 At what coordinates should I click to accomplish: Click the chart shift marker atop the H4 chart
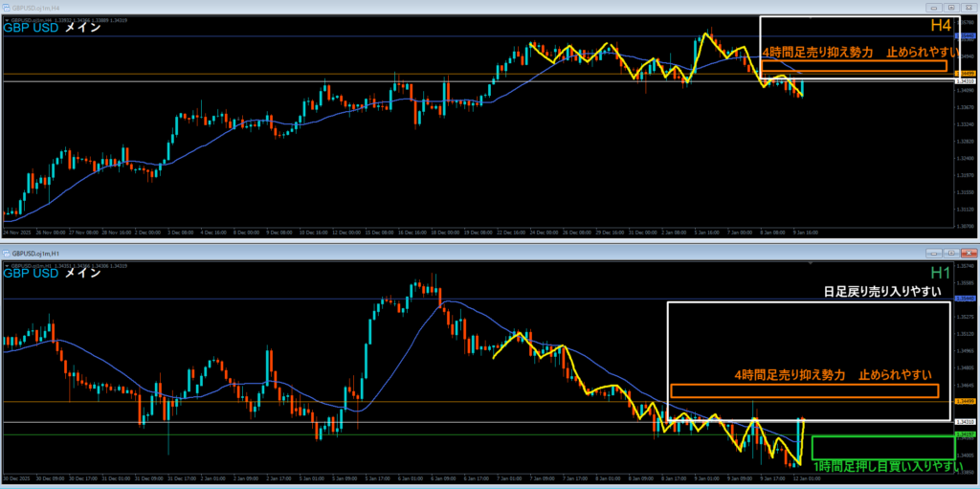pyautogui.click(x=811, y=19)
